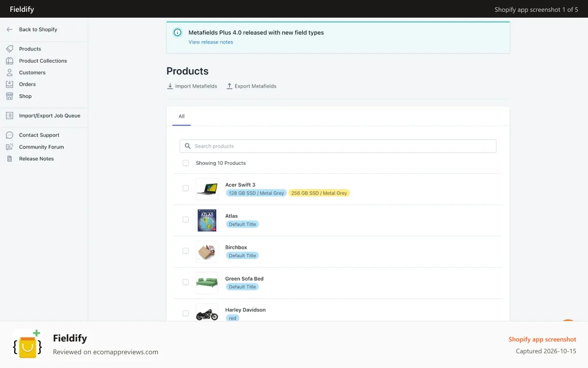
Task: Open Product Collections in the sidebar menu
Action: pyautogui.click(x=44, y=61)
